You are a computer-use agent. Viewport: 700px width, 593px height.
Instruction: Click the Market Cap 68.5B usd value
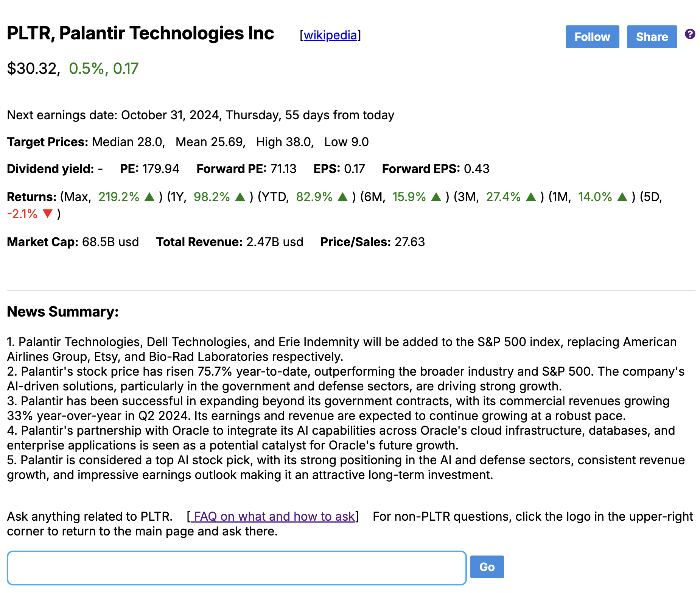(x=110, y=242)
